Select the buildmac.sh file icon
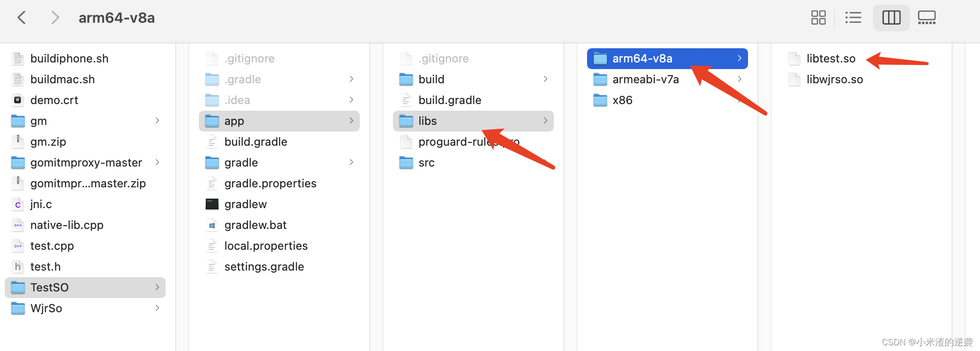 coord(18,79)
